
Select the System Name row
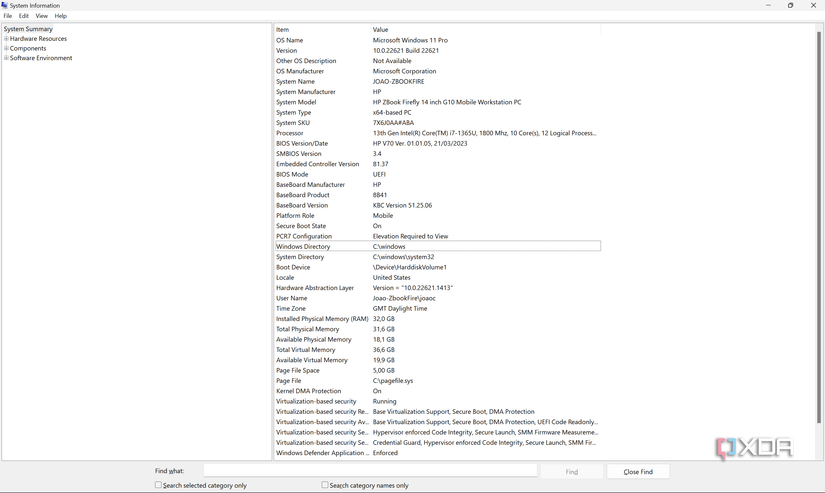point(437,82)
